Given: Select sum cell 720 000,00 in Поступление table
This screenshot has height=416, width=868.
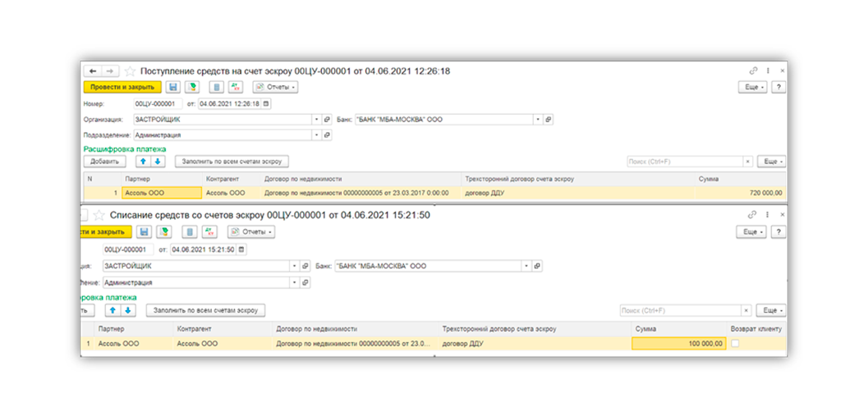Looking at the screenshot, I should pyautogui.click(x=740, y=193).
